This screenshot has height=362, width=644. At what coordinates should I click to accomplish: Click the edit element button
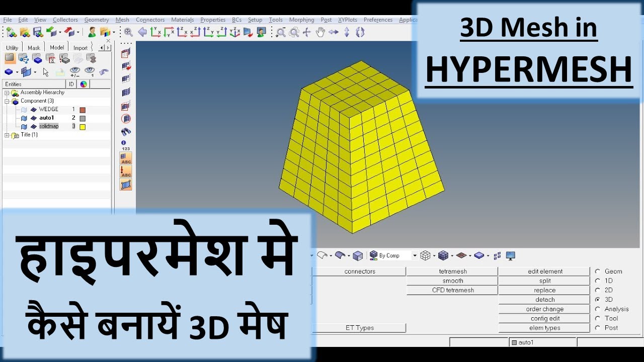(544, 271)
